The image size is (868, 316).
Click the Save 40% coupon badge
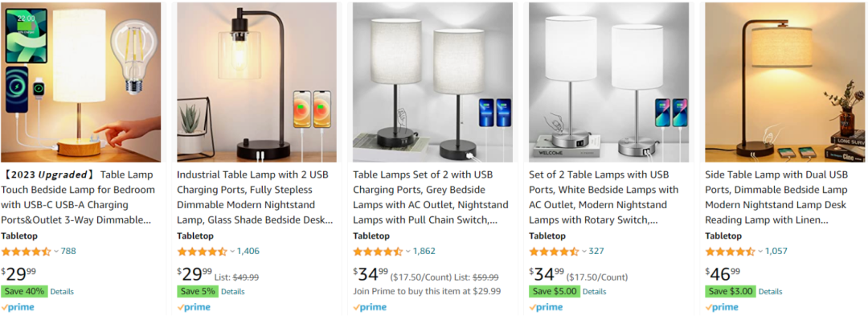click(24, 291)
